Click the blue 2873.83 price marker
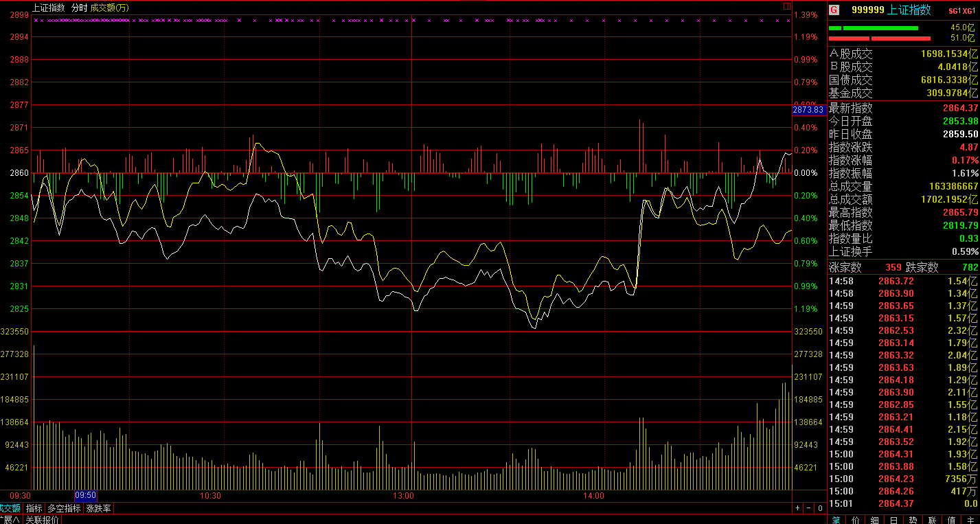980x524 pixels. coord(808,110)
